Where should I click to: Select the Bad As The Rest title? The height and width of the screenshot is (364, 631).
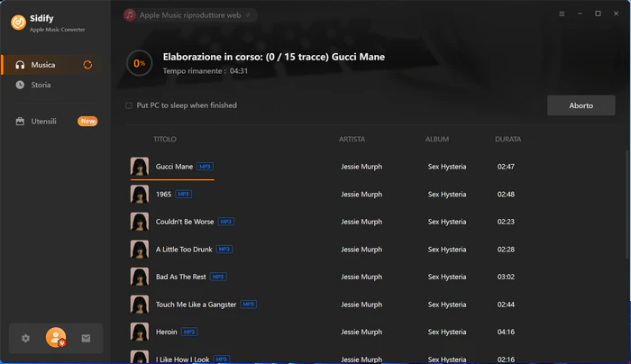click(180, 277)
